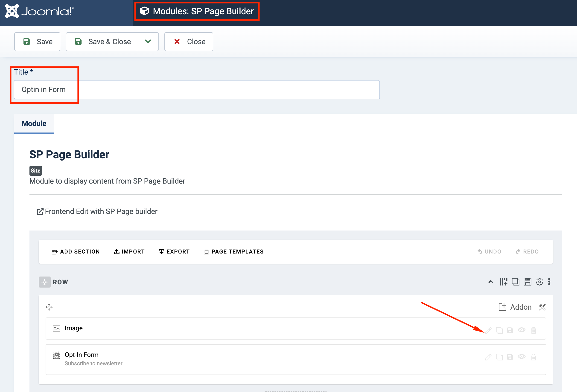Viewport: 577px width, 392px height.
Task: Open the row three-dot options menu
Action: [549, 282]
